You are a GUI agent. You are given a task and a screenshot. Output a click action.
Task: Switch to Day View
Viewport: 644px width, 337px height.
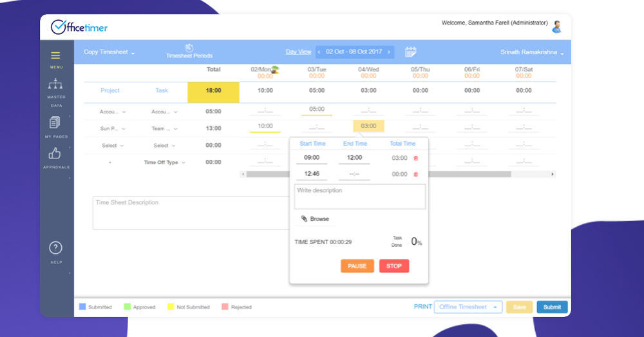299,52
